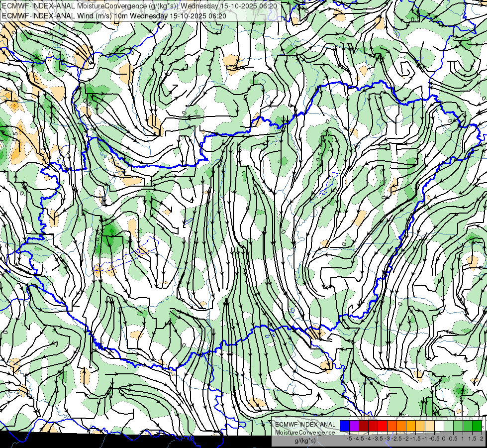Click the pale peach legend swatch
487x448 pixels.
430,426
